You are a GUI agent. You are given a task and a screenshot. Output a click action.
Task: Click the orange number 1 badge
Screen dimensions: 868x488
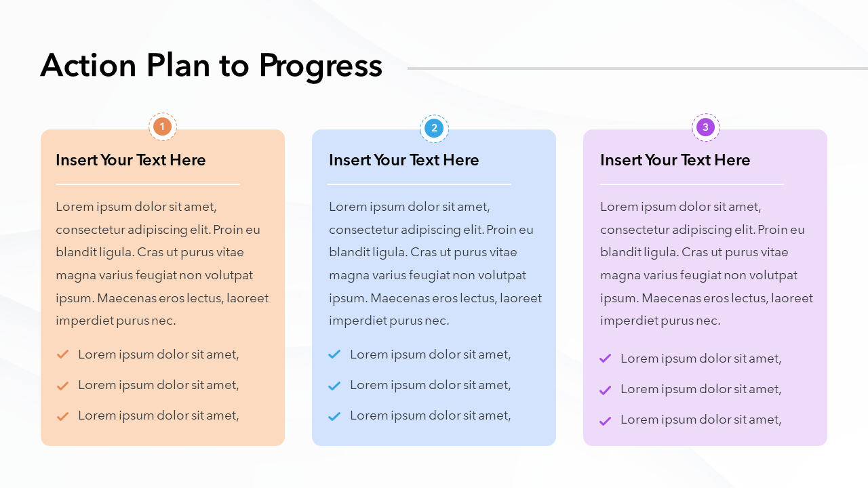pyautogui.click(x=163, y=127)
